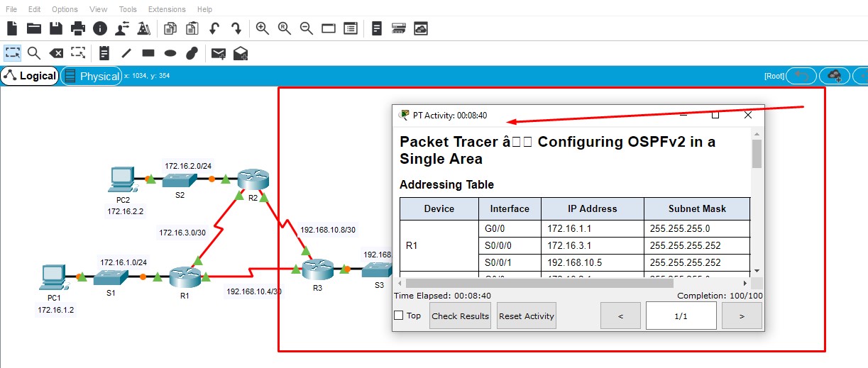Screen dimensions: 868x368
Task: Undo the last action in toolbar
Action: (x=214, y=28)
